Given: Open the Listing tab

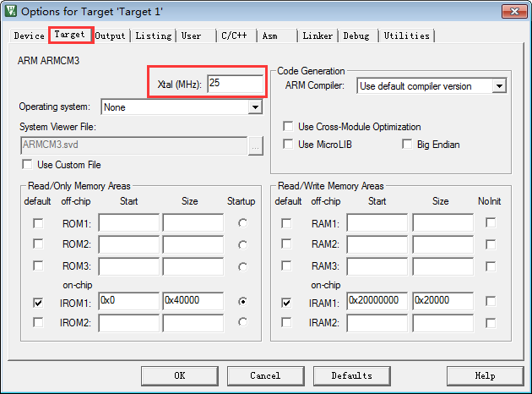Looking at the screenshot, I should coord(154,36).
